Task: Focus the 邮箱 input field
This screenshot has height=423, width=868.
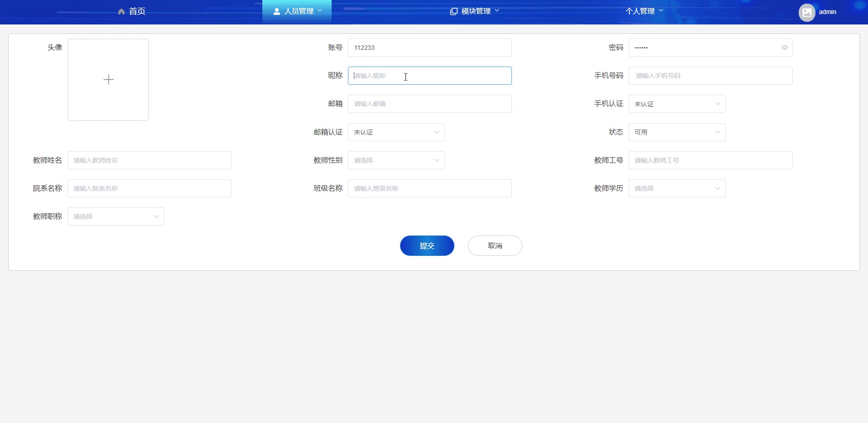Action: pos(429,104)
